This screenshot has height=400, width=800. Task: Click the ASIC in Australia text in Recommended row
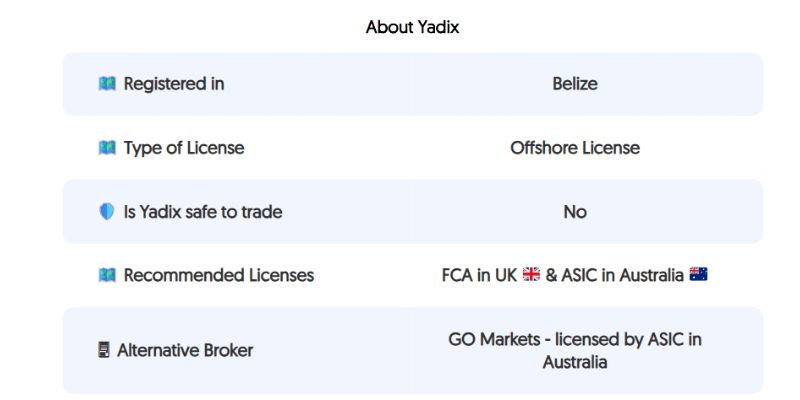[621, 275]
